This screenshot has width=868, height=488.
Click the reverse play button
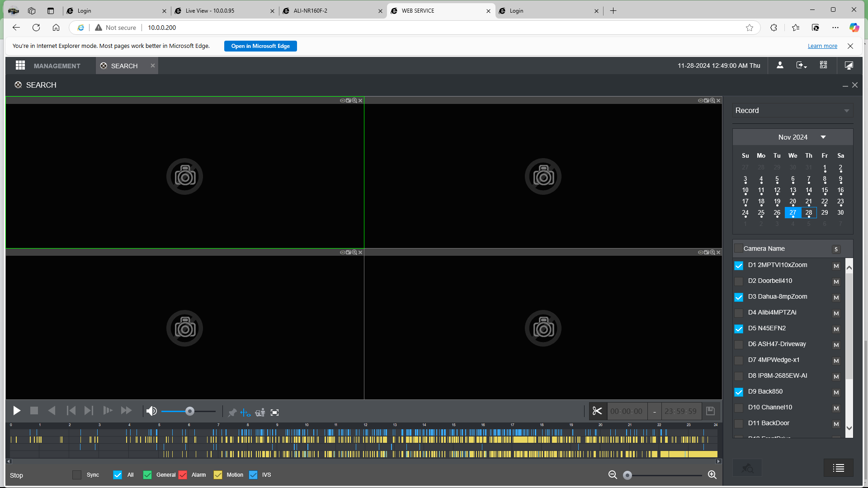pos(52,411)
